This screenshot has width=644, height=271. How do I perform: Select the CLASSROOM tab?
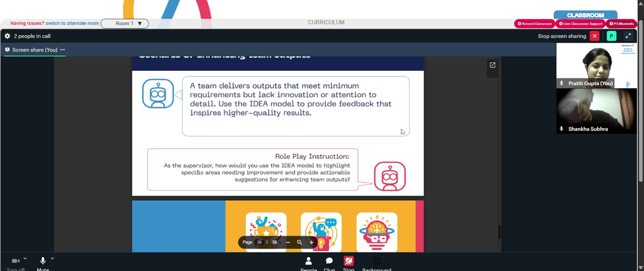point(585,15)
